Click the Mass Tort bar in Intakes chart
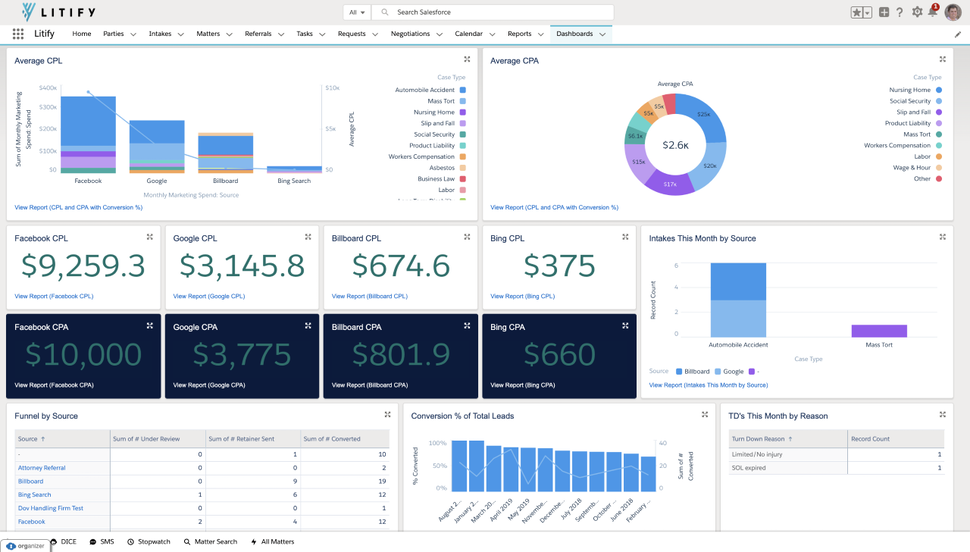Image resolution: width=970 pixels, height=552 pixels. tap(879, 331)
